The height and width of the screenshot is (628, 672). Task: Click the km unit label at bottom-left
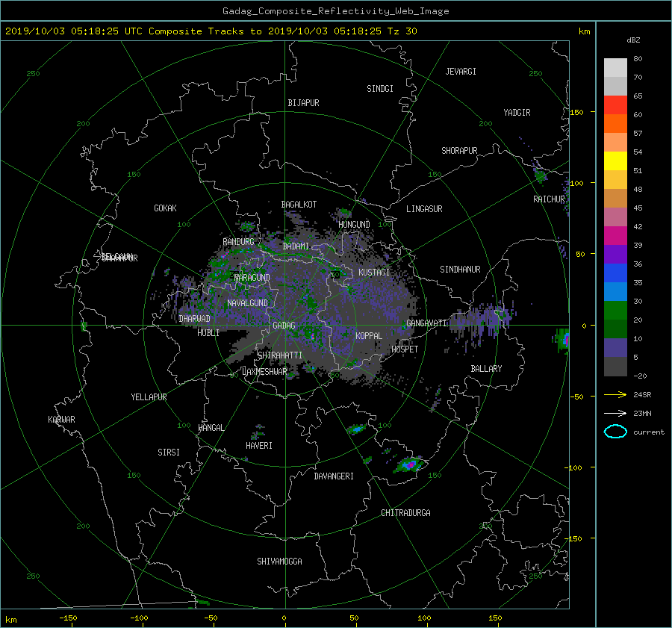click(10, 620)
